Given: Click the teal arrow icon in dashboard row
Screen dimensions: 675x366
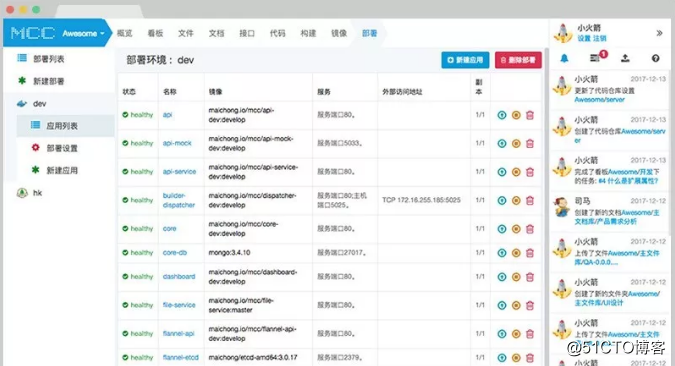Looking at the screenshot, I should coord(502,277).
